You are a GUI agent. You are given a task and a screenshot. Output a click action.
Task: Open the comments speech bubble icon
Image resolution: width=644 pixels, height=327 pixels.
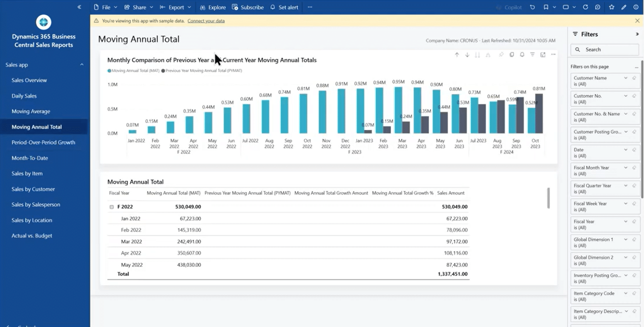(598, 7)
